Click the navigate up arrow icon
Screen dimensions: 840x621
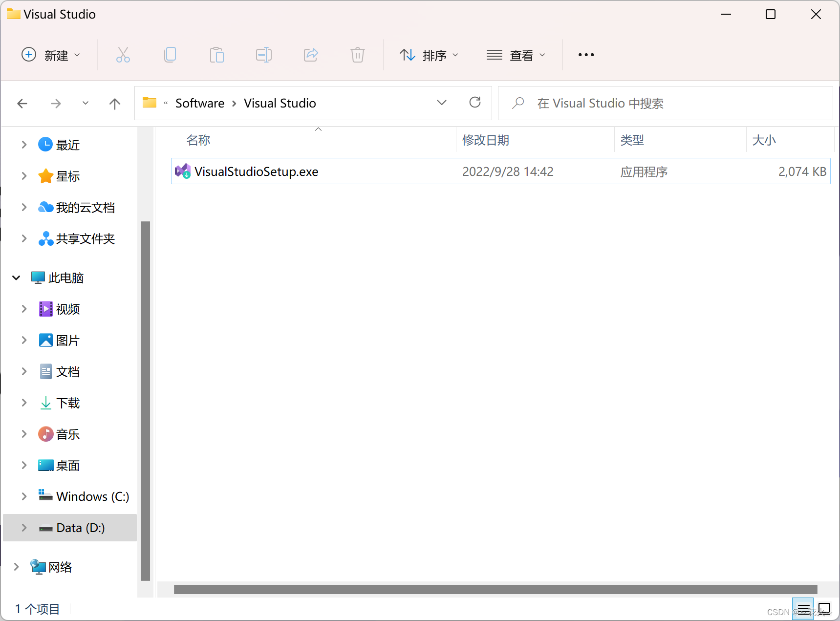(114, 103)
